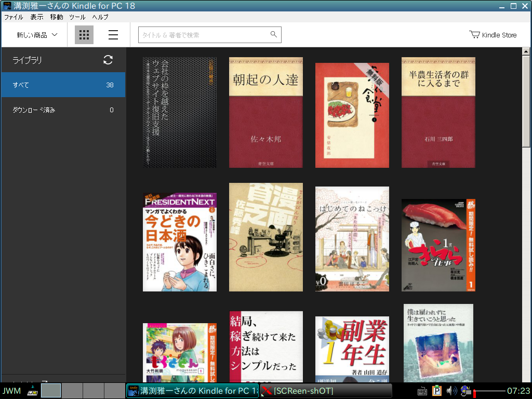This screenshot has width=532, height=399.
Task: Click the network tray icon
Action: tap(465, 391)
